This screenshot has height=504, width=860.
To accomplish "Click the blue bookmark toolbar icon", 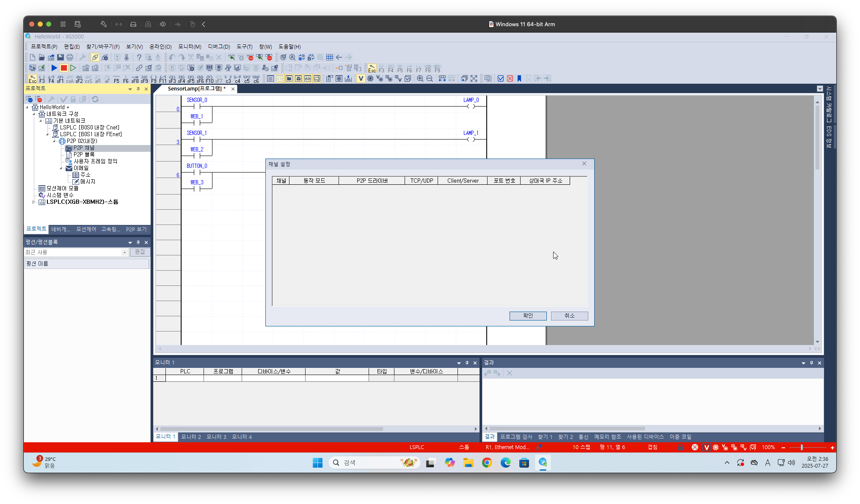I will point(519,79).
